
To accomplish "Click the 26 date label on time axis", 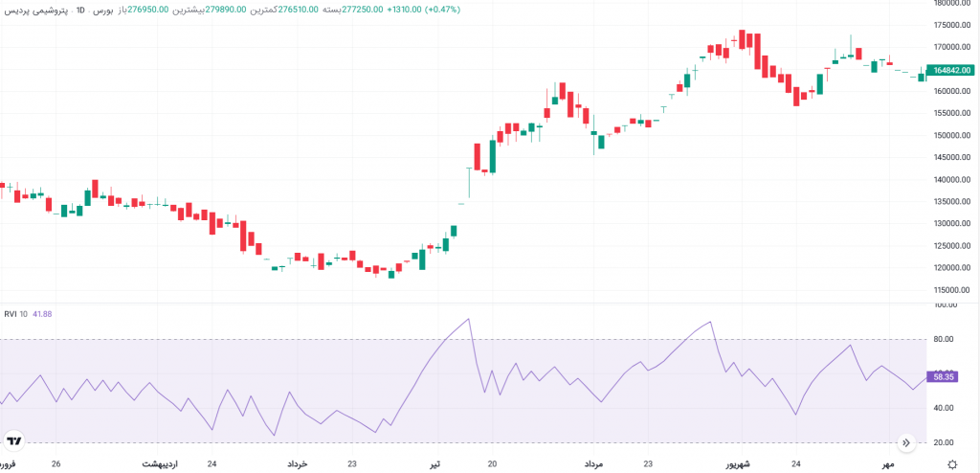I will click(x=56, y=464).
